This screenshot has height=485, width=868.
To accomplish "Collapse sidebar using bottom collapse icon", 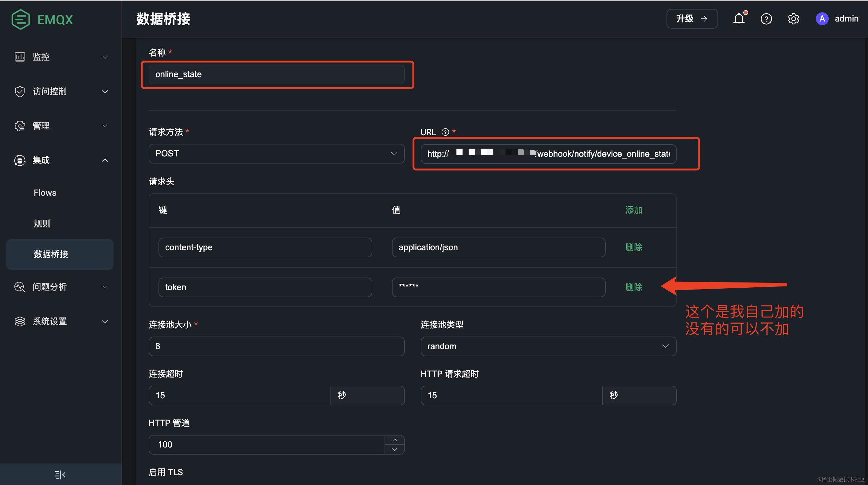I will pyautogui.click(x=60, y=475).
